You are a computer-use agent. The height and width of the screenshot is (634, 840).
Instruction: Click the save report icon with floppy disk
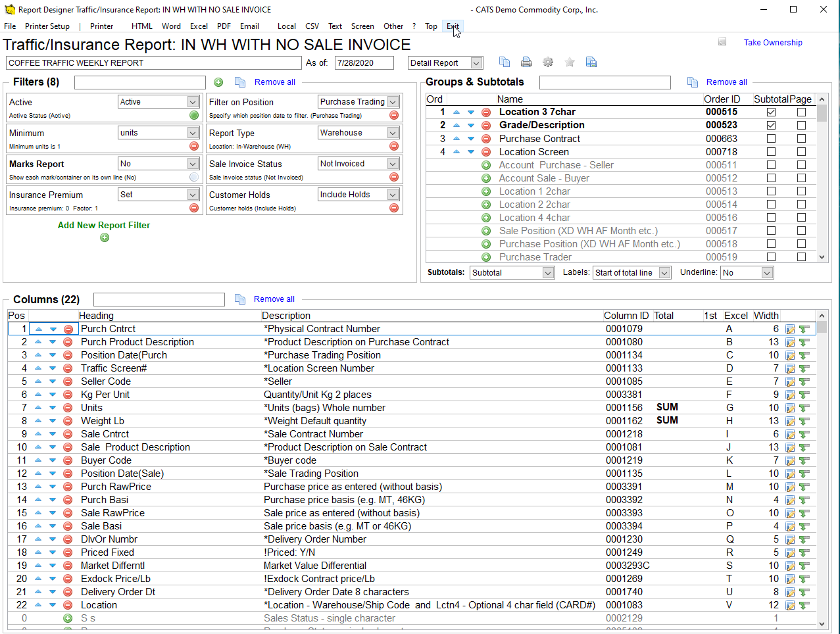click(591, 62)
